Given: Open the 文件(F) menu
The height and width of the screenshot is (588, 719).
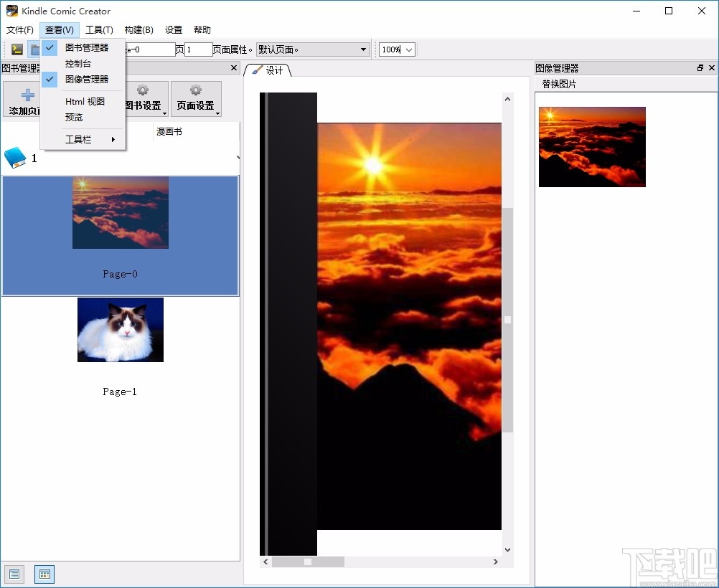Looking at the screenshot, I should (x=19, y=30).
